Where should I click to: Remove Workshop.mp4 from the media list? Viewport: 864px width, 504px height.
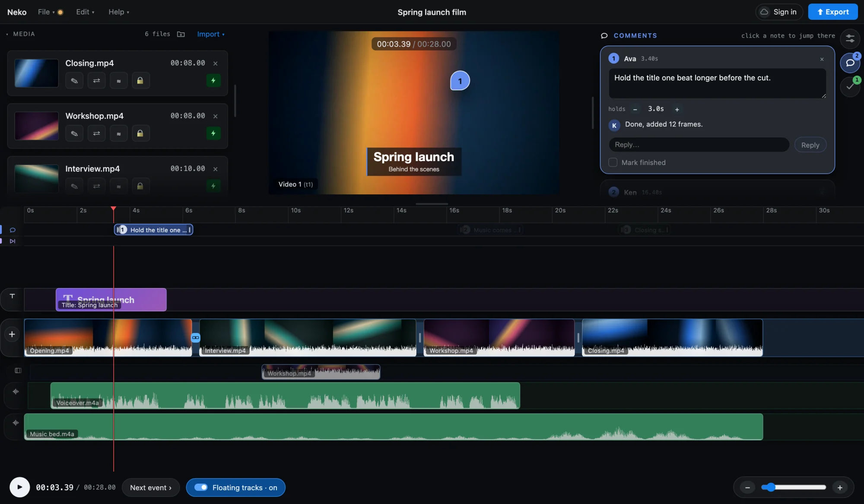tap(215, 116)
